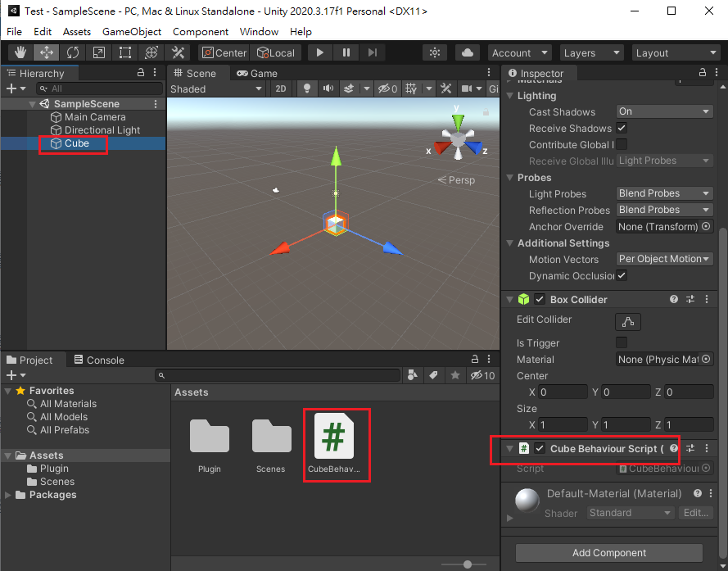Open the Layout dropdown
Viewport: 728px width, 571px height.
[x=676, y=52]
